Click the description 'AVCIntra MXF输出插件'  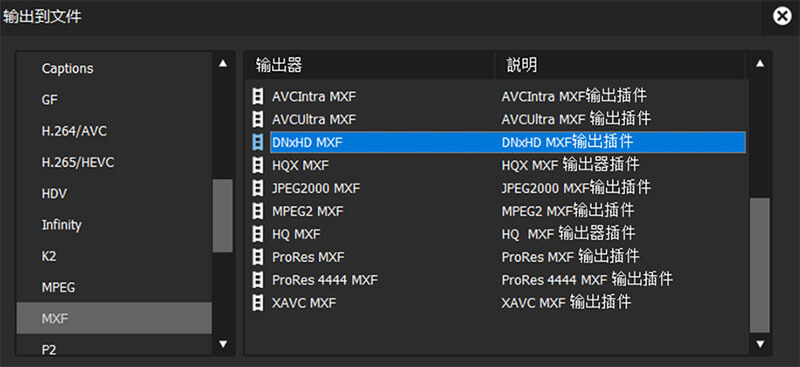point(574,95)
